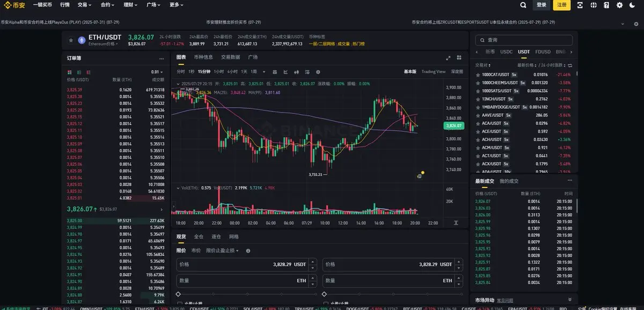This screenshot has height=310, width=644.
Task: Open chart list-style options icon
Action: tap(307, 71)
